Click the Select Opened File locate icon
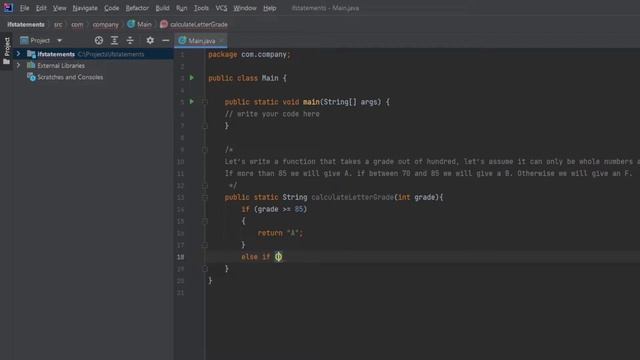The image size is (640, 360). pyautogui.click(x=99, y=40)
